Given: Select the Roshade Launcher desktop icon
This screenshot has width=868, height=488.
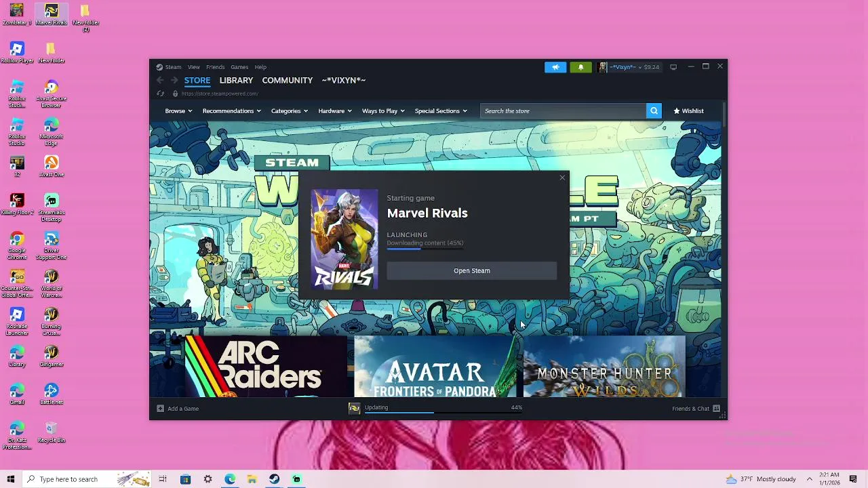Looking at the screenshot, I should click(x=17, y=322).
